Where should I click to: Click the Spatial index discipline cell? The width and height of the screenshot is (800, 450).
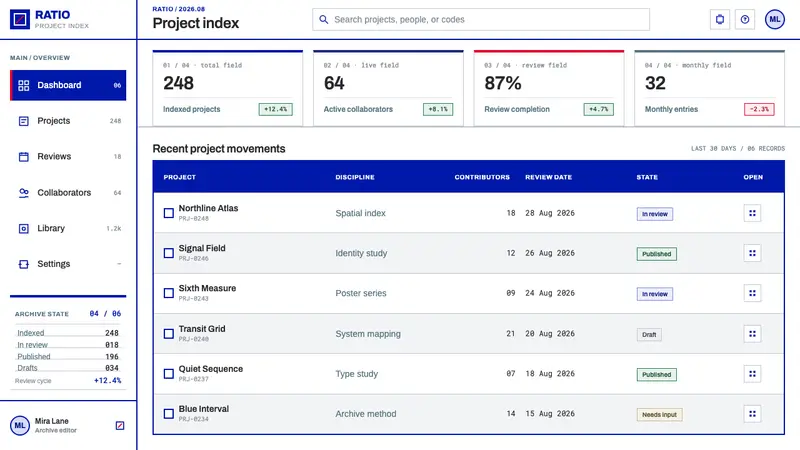coord(360,213)
